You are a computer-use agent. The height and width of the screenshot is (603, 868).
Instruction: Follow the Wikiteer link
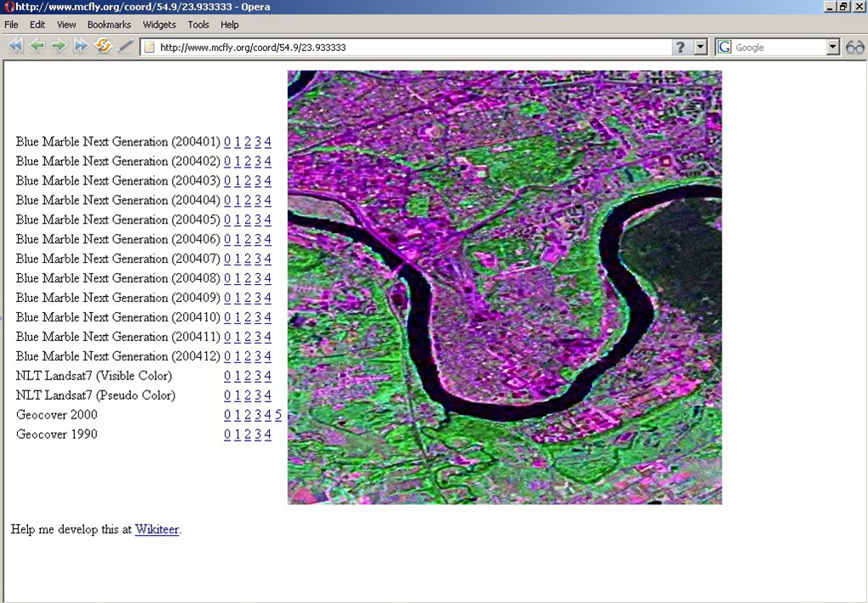pos(157,530)
